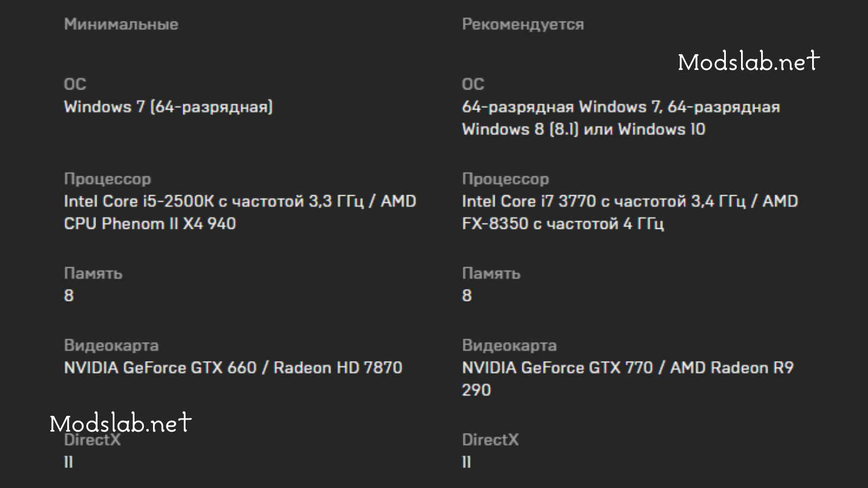Click the minimum Память value 8
Viewport: 868px width, 488px height.
[x=69, y=296]
